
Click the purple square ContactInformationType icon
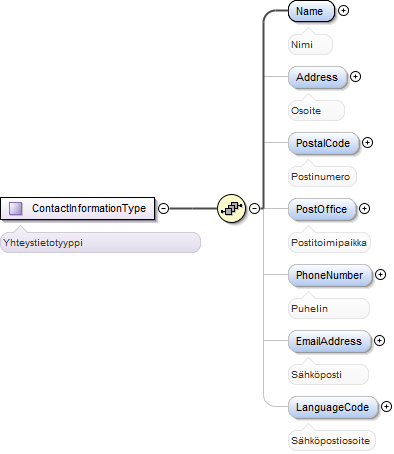16,208
